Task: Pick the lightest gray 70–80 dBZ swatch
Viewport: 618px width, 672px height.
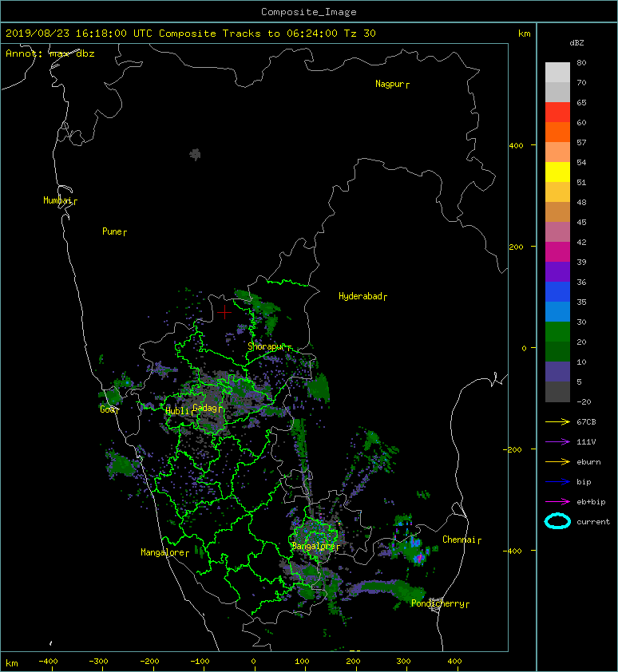Action: pyautogui.click(x=557, y=73)
